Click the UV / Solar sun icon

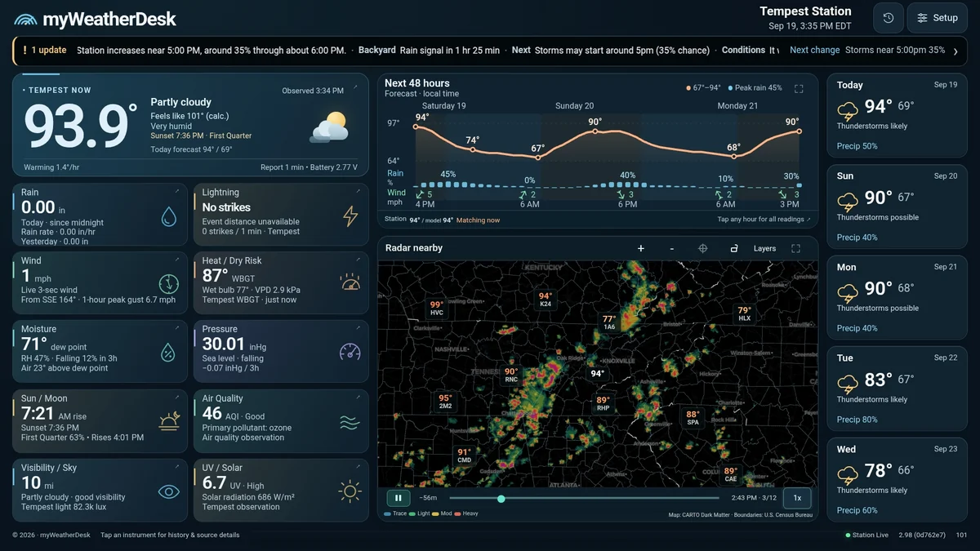click(x=350, y=491)
